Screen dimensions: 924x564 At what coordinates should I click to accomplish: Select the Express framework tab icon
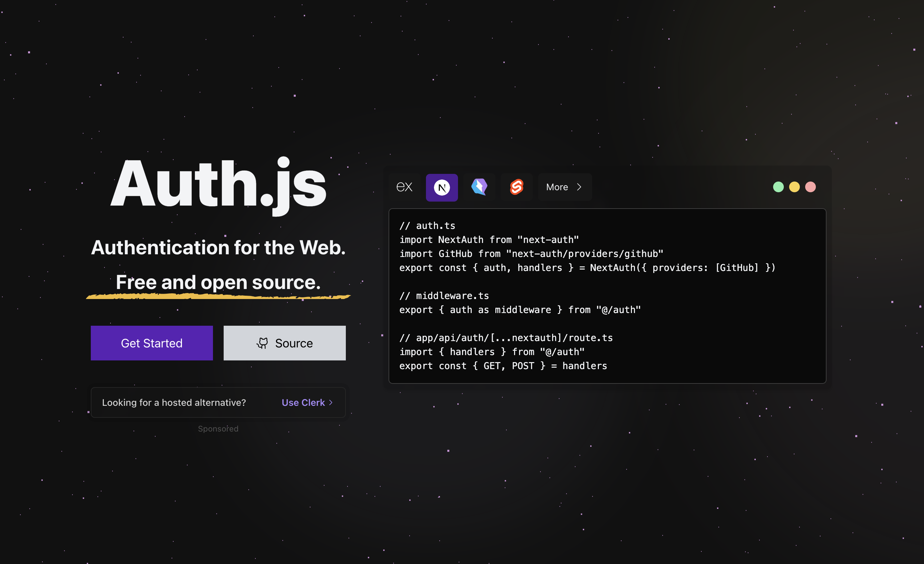[x=404, y=187]
